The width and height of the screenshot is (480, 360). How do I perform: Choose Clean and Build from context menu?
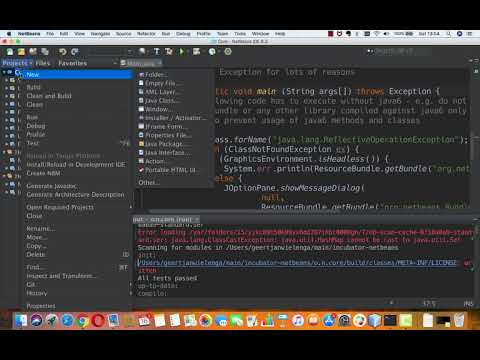click(49, 96)
